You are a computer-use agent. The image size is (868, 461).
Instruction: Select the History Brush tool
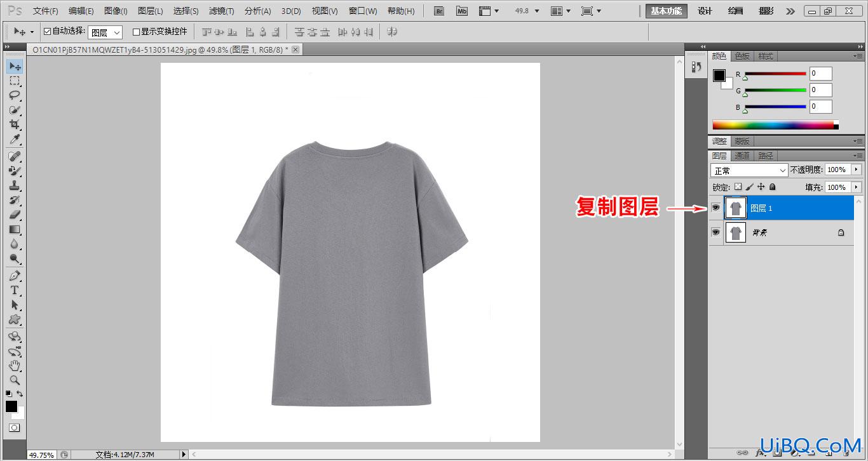[15, 200]
